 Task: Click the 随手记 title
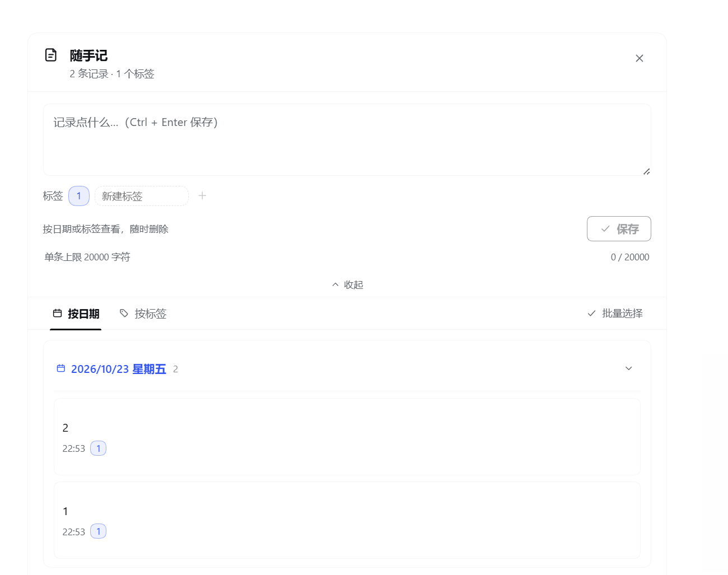coord(88,55)
